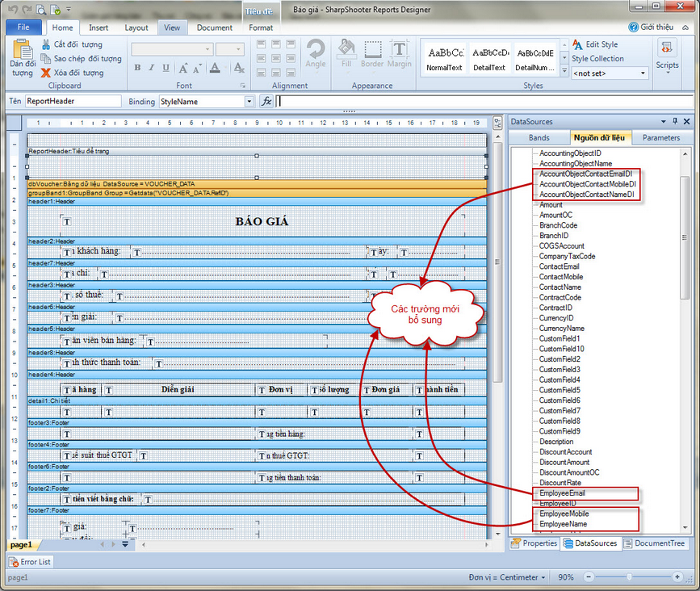Click the Margin icon
This screenshot has width=700, height=591.
[399, 48]
